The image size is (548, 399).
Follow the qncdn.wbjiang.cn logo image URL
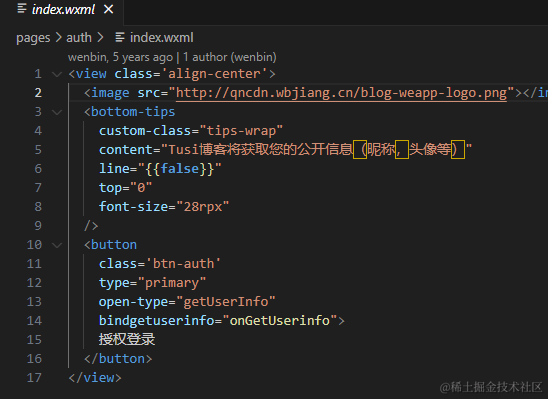(x=341, y=93)
